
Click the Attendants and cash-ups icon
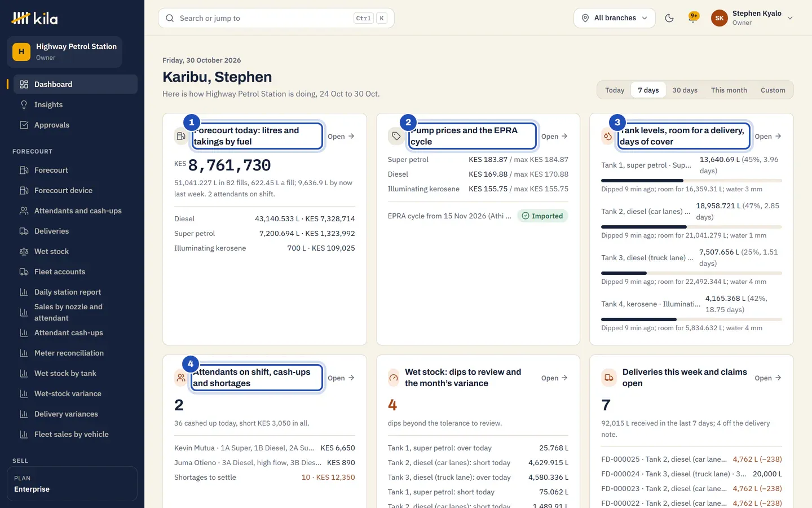24,211
